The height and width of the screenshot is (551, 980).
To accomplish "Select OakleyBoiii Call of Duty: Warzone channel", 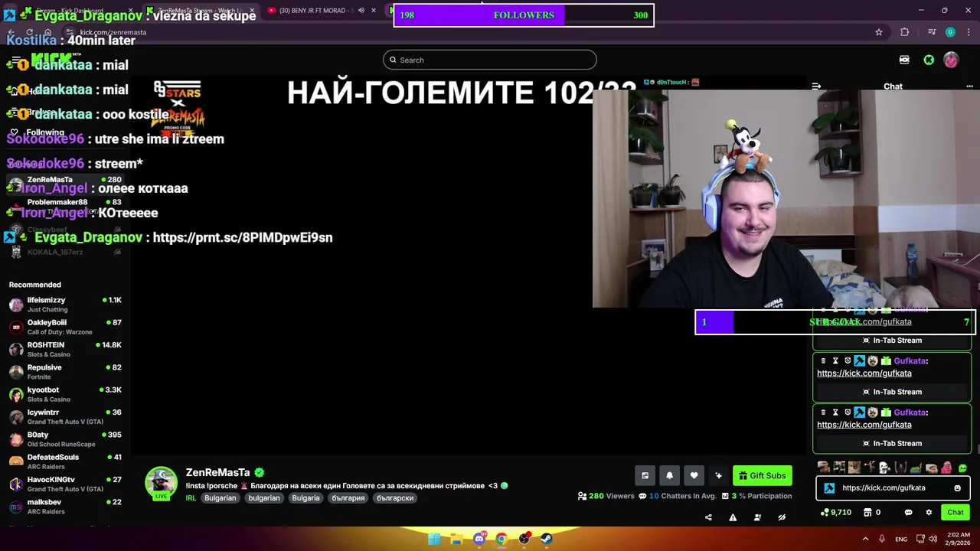I will [x=65, y=327].
